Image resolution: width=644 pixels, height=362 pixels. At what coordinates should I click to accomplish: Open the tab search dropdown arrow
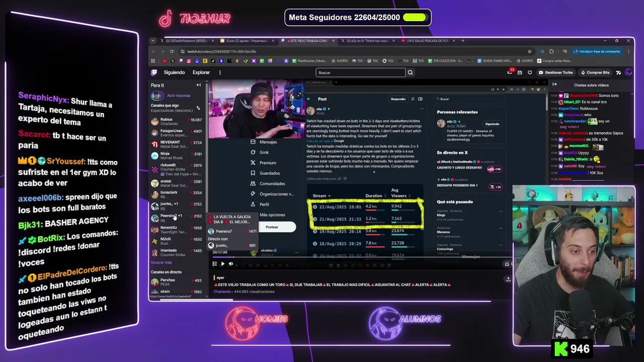pyautogui.click(x=153, y=41)
